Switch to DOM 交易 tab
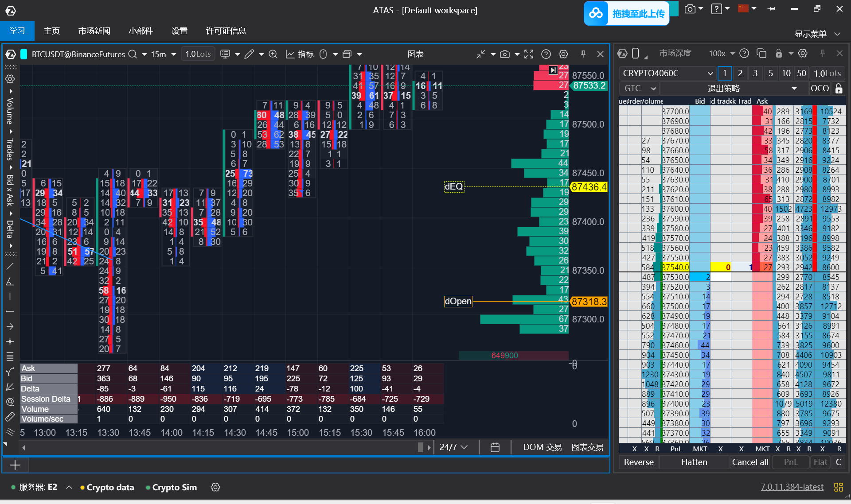 [542, 447]
